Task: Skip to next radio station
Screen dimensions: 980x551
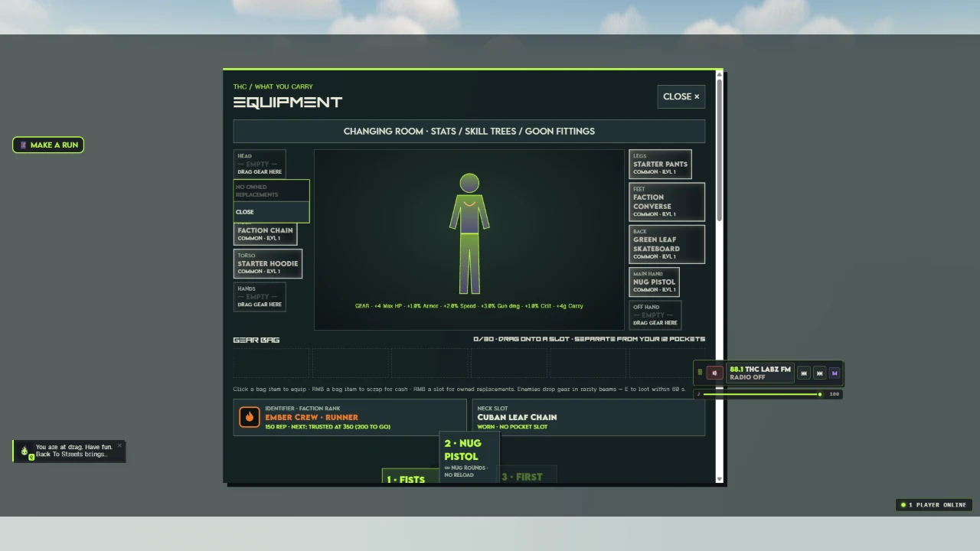Action: point(819,373)
